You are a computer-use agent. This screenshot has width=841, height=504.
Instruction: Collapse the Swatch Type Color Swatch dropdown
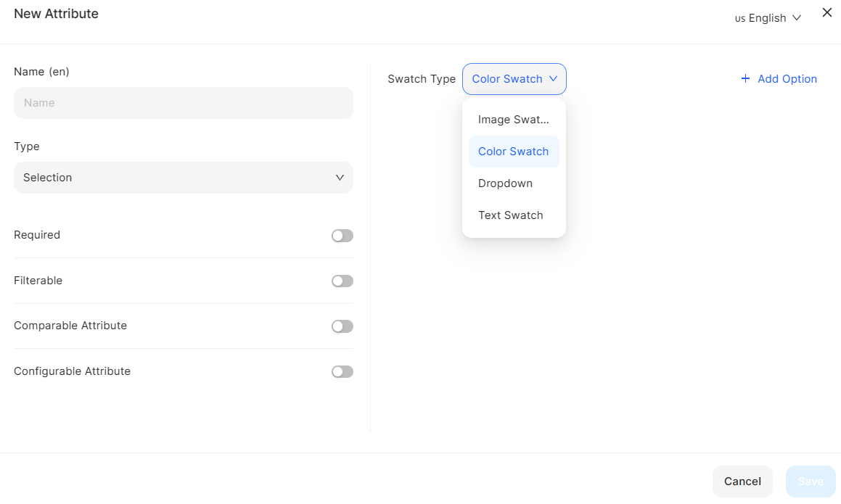pos(514,79)
